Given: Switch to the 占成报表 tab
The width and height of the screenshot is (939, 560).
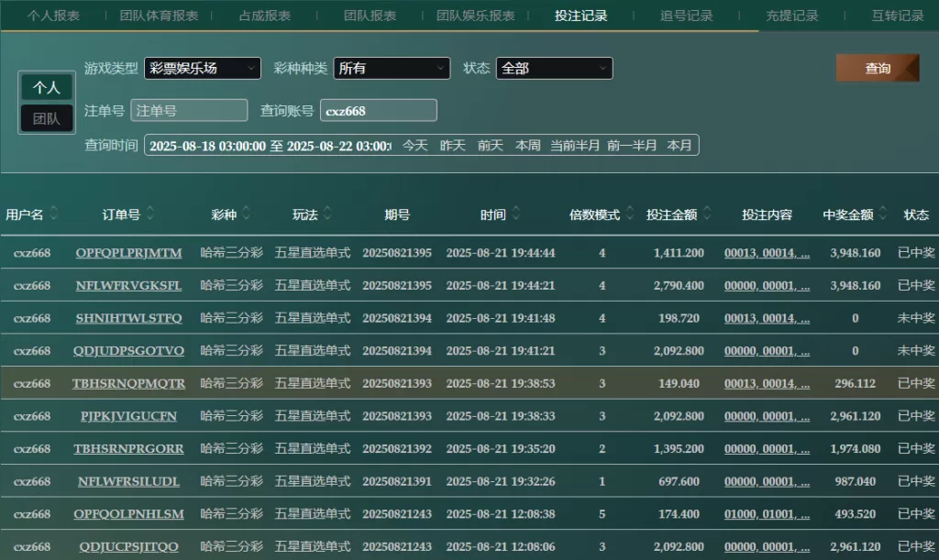Looking at the screenshot, I should [x=265, y=16].
